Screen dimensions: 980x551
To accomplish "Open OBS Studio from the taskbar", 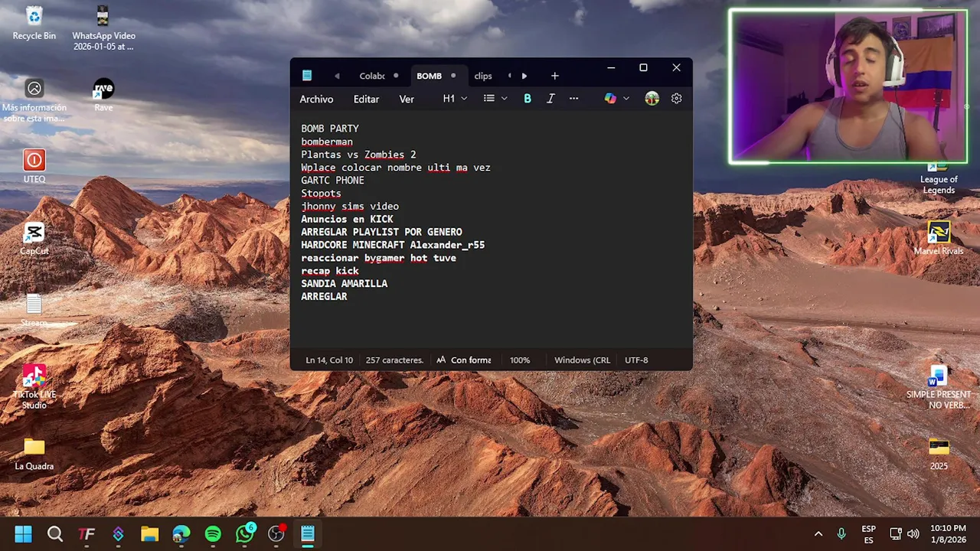I will 276,534.
